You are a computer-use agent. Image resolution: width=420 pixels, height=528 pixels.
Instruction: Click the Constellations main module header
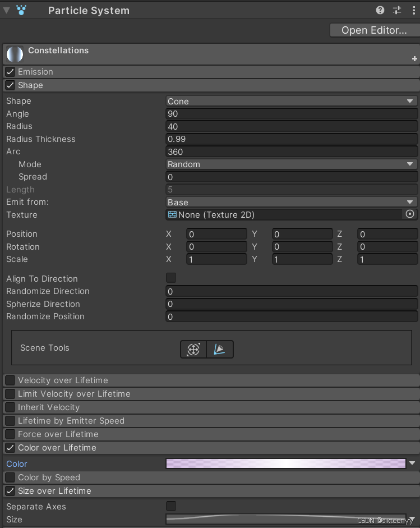211,54
